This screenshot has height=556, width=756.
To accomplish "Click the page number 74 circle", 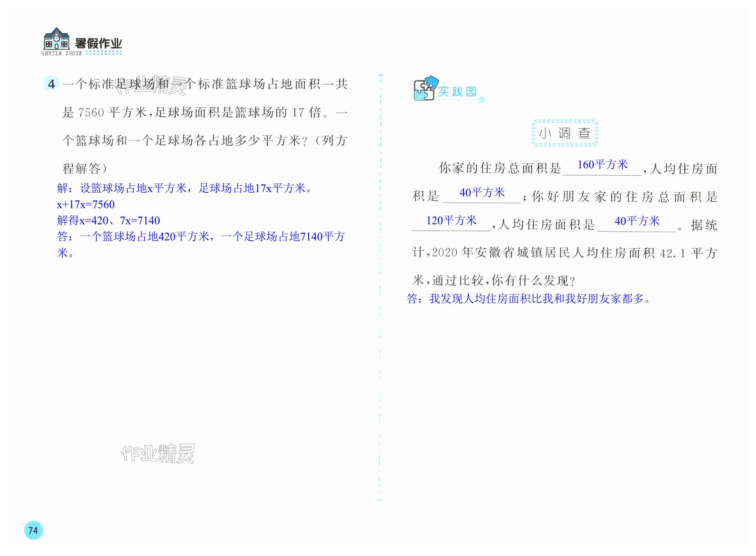I will pyautogui.click(x=33, y=530).
